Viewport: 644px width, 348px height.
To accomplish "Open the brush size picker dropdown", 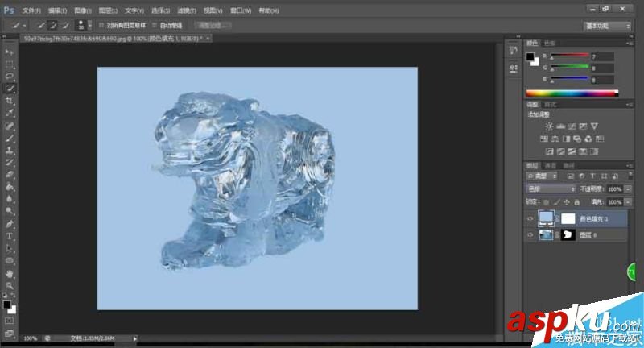I will (x=90, y=26).
